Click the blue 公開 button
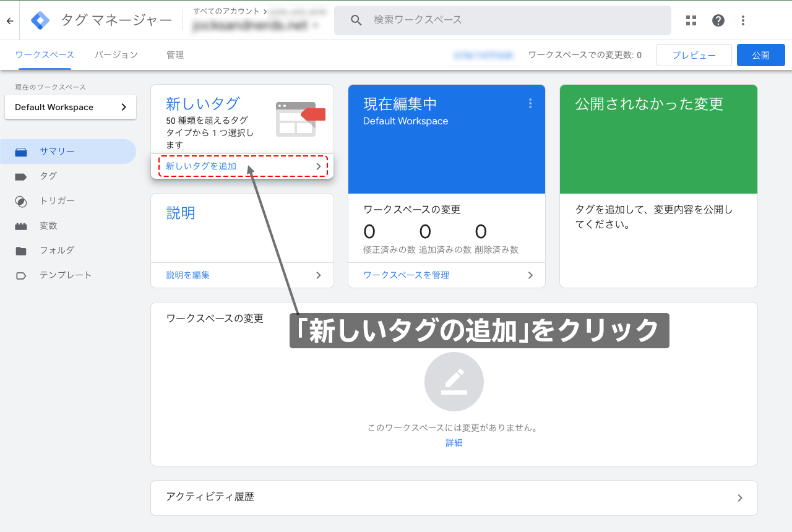 (760, 54)
